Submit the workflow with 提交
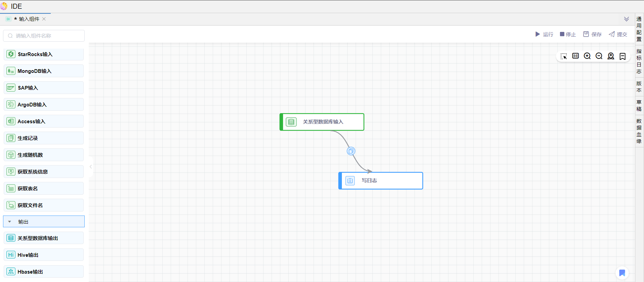 (618, 34)
